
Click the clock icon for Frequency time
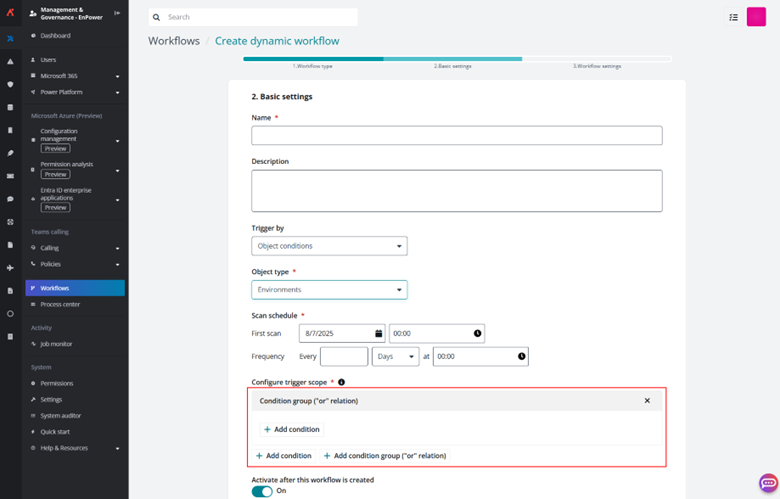[521, 356]
